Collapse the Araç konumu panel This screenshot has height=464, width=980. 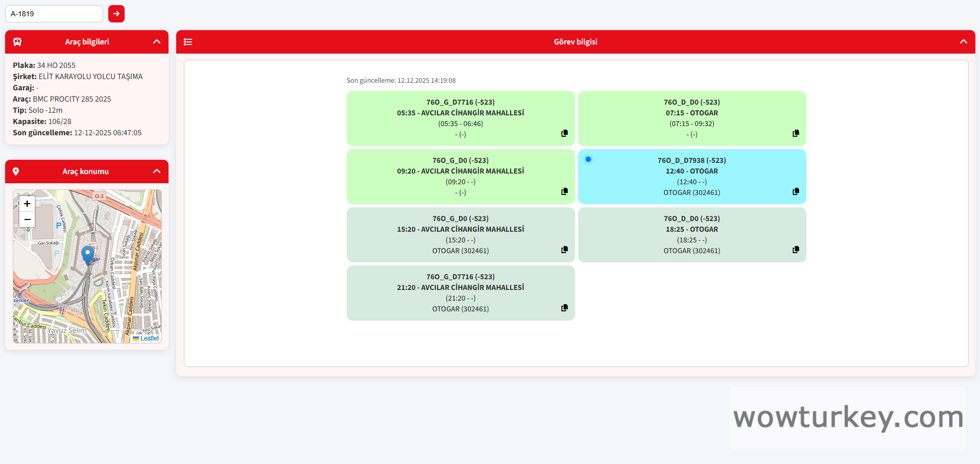[x=157, y=172]
